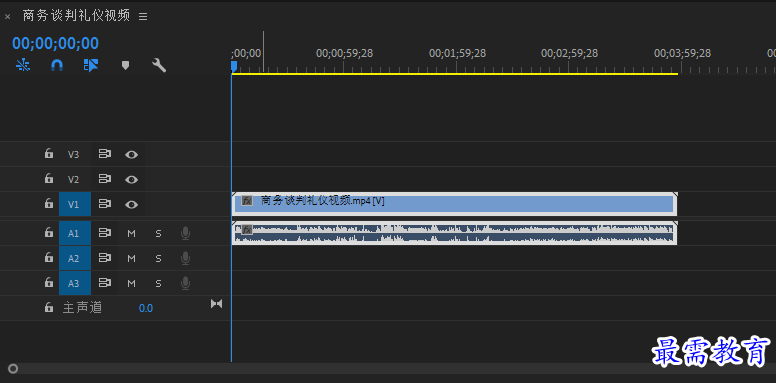The image size is (776, 383).
Task: Toggle lock on track V2
Action: (x=48, y=178)
